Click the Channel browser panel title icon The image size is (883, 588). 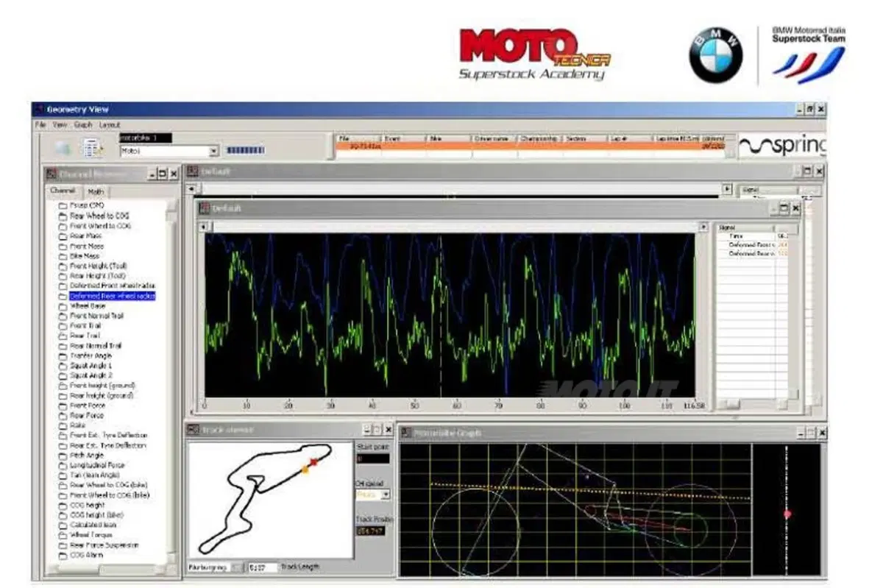[51, 174]
